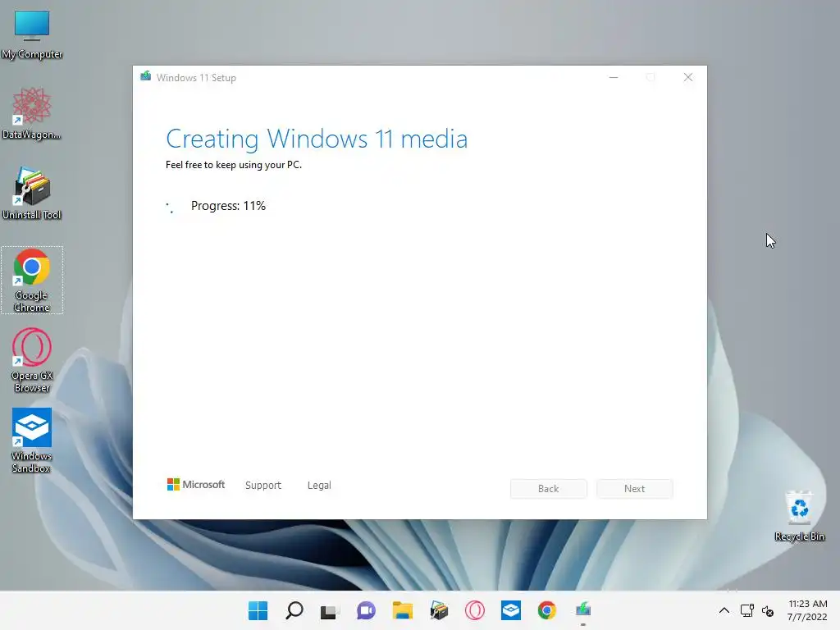Screen dimensions: 840x630
Task: Open the Chat app in taskbar
Action: pyautogui.click(x=367, y=610)
